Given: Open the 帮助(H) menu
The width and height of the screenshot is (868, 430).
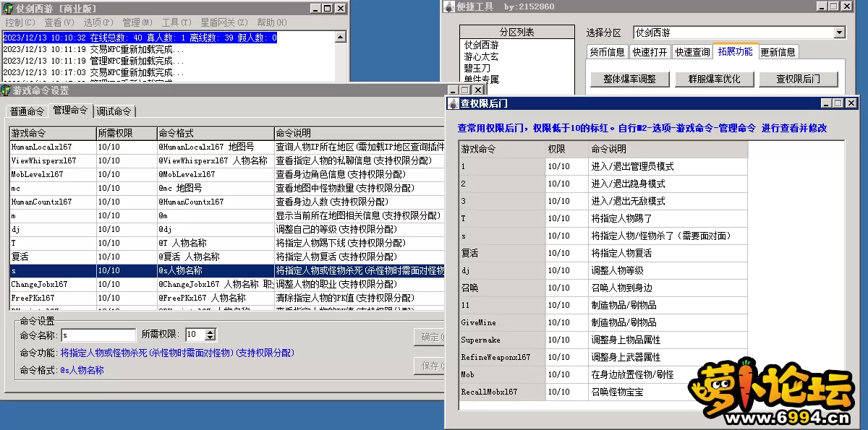Looking at the screenshot, I should tap(272, 22).
